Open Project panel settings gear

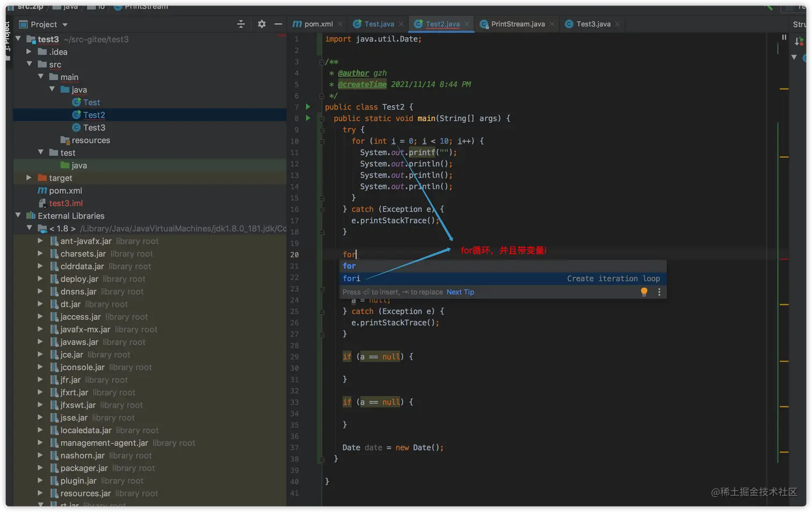(262, 24)
